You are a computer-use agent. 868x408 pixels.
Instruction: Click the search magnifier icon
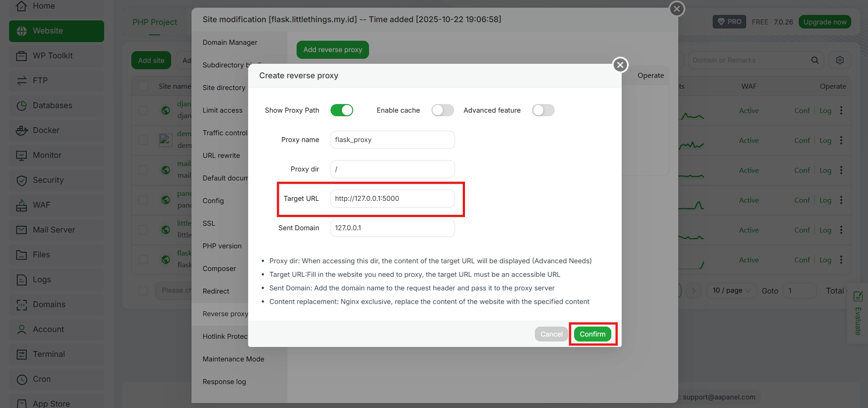(815, 60)
